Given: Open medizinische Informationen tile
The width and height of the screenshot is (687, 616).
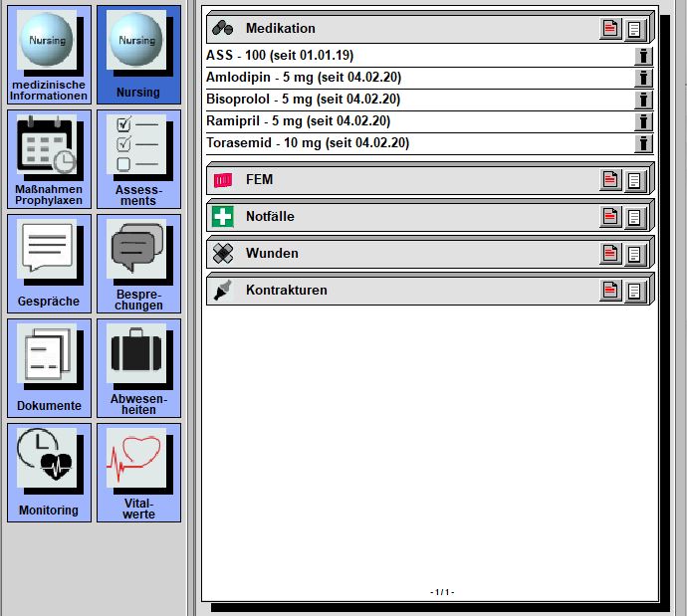Looking at the screenshot, I should pyautogui.click(x=49, y=55).
